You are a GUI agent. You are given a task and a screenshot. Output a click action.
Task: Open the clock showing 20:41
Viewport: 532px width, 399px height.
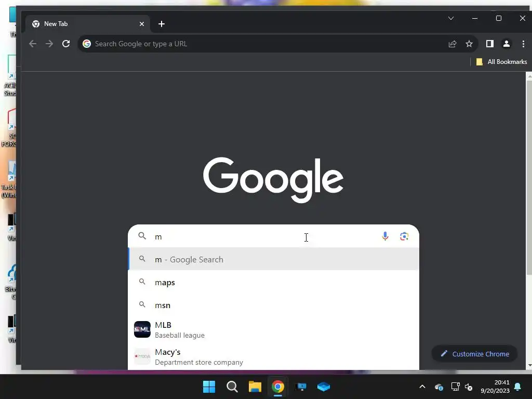(495, 387)
